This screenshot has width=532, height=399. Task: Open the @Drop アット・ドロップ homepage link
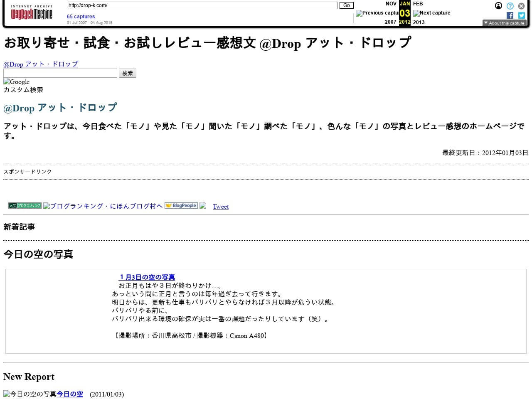point(40,64)
